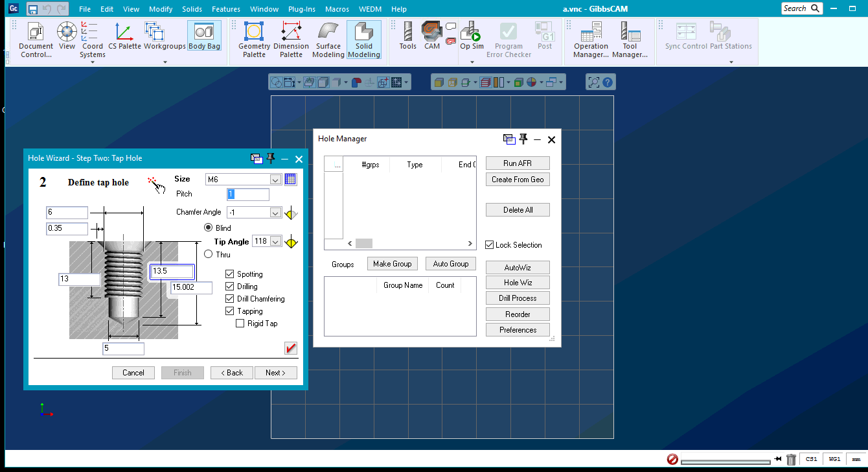The image size is (868, 472).
Task: Select the solid render cube icon
Action: (x=439, y=82)
